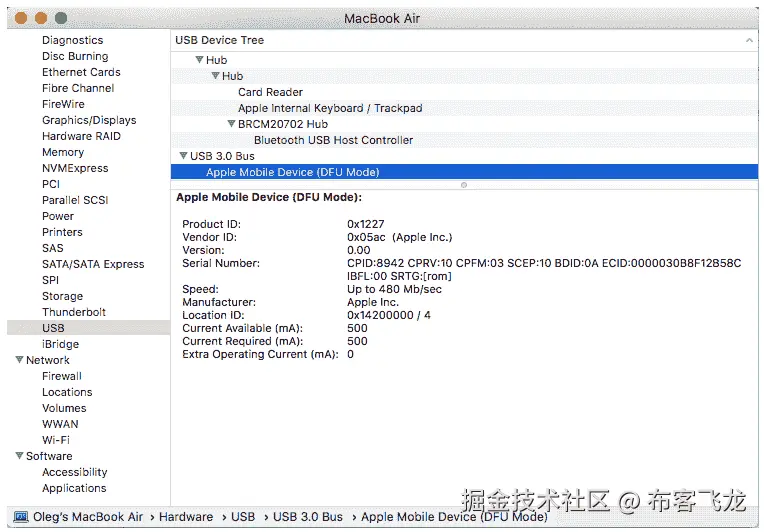Click USB in the path bar

243,516
